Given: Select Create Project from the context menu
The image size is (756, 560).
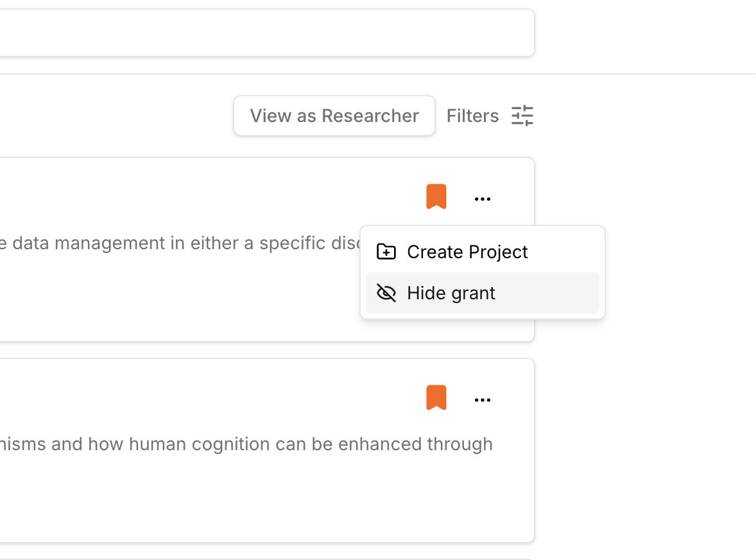Looking at the screenshot, I should pyautogui.click(x=467, y=252).
